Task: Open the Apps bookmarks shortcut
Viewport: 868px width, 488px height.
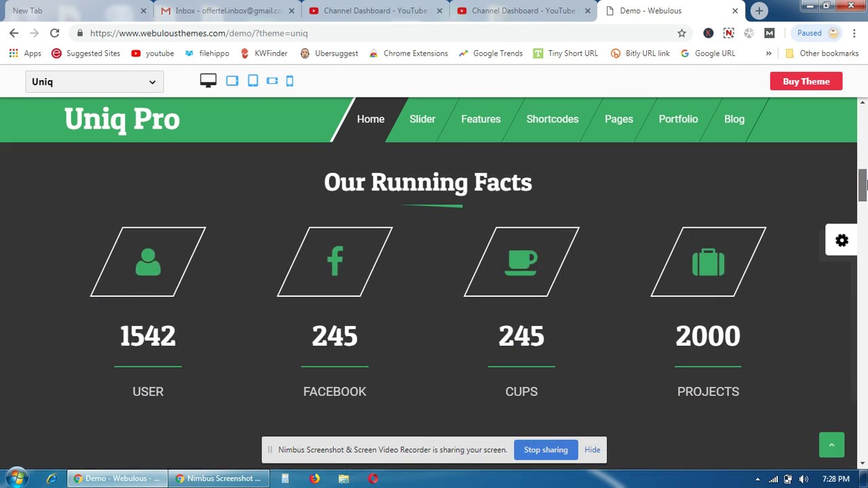Action: point(26,54)
